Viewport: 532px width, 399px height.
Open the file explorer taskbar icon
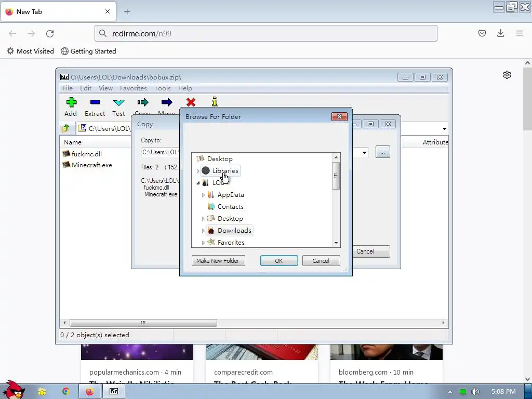[42, 392]
